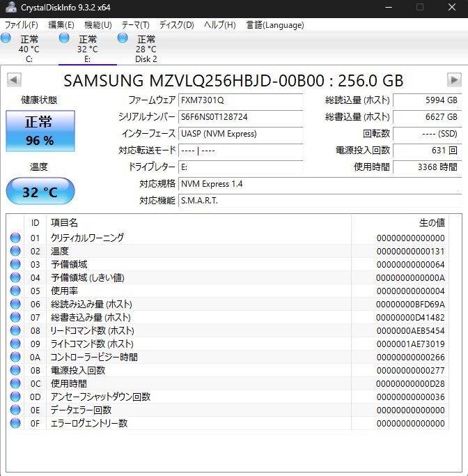Viewport: 468px width, 476px height.
Task: Click raw value 0000000000266
Action: (x=410, y=358)
